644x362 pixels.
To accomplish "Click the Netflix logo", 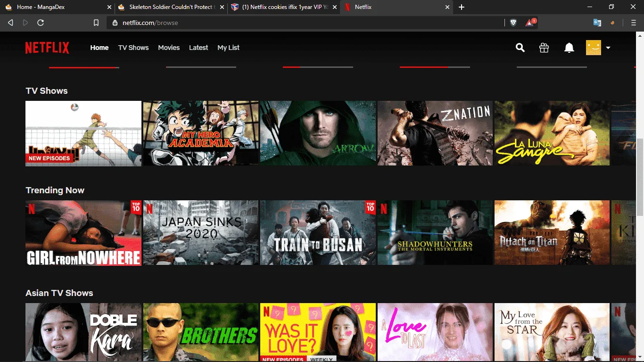I will [x=47, y=48].
